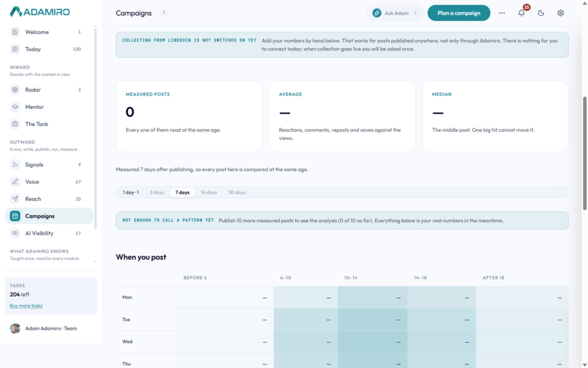Screen dimensions: 588x368
Task: Select the 3 days measurement window
Action: [x=157, y=192]
